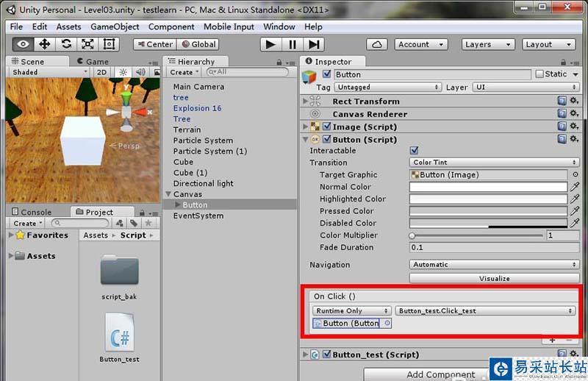
Task: Click the Color Multiplier slider
Action: pos(476,235)
